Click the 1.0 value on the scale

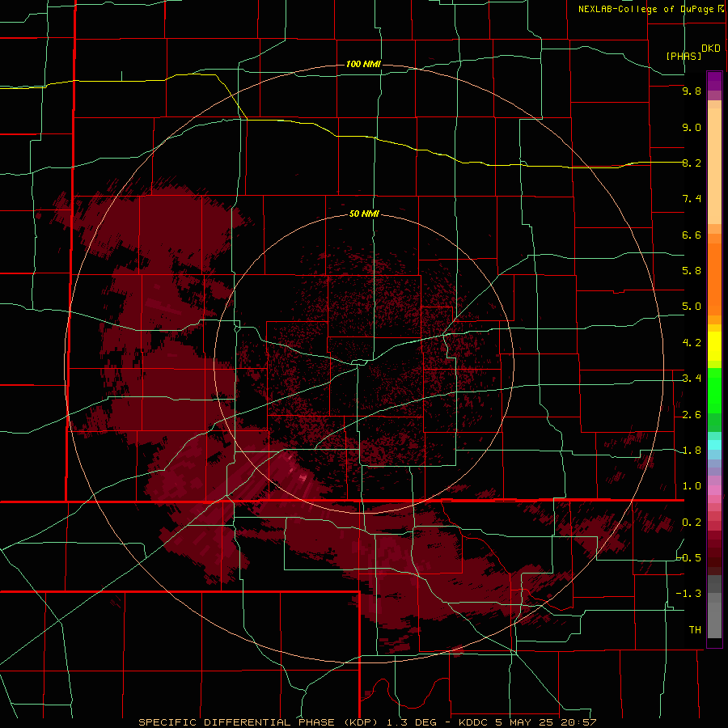[692, 486]
